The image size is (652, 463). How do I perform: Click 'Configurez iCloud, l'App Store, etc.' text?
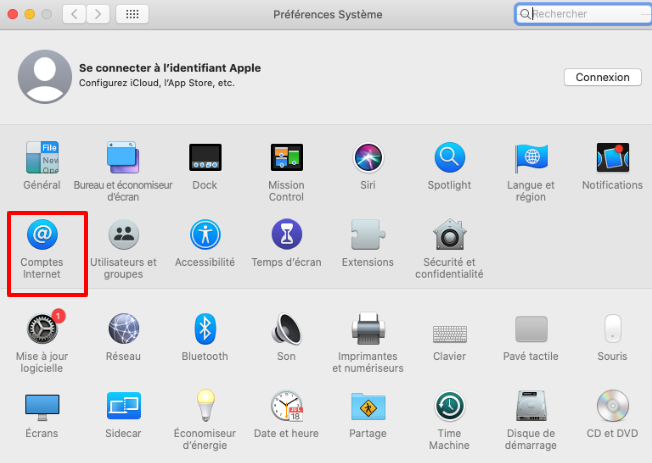click(157, 83)
